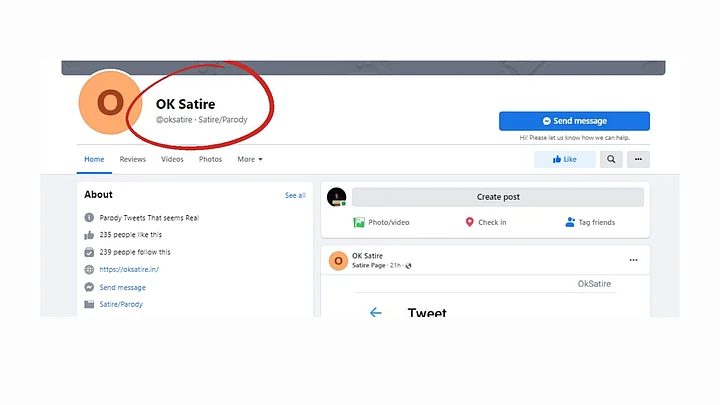Add Photo/video to post
Screen dimensions: 720x405
coord(381,222)
